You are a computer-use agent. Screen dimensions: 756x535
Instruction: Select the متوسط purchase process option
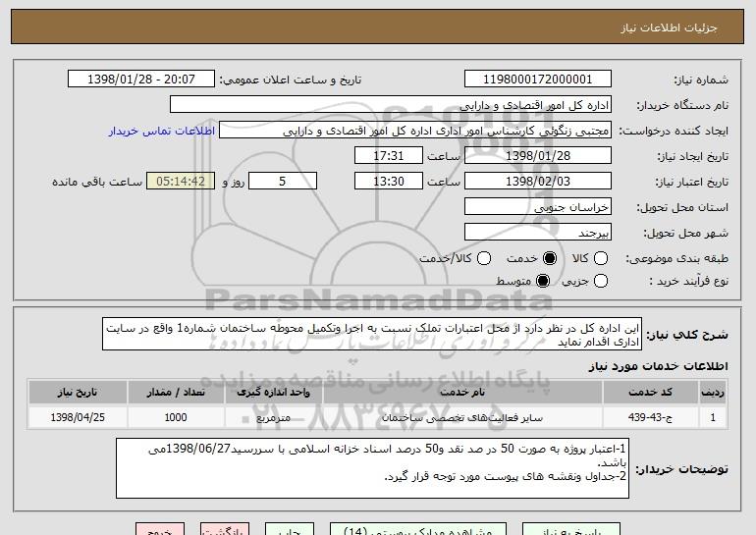[543, 281]
